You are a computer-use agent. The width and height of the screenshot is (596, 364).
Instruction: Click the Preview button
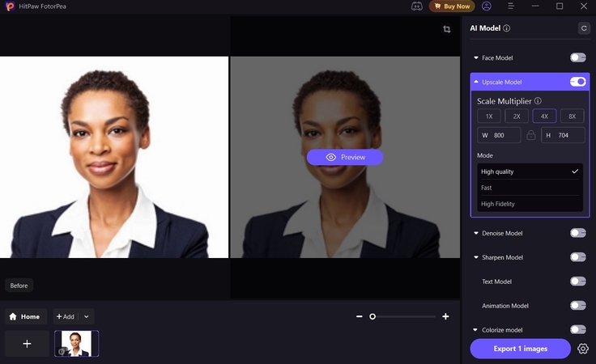point(345,157)
